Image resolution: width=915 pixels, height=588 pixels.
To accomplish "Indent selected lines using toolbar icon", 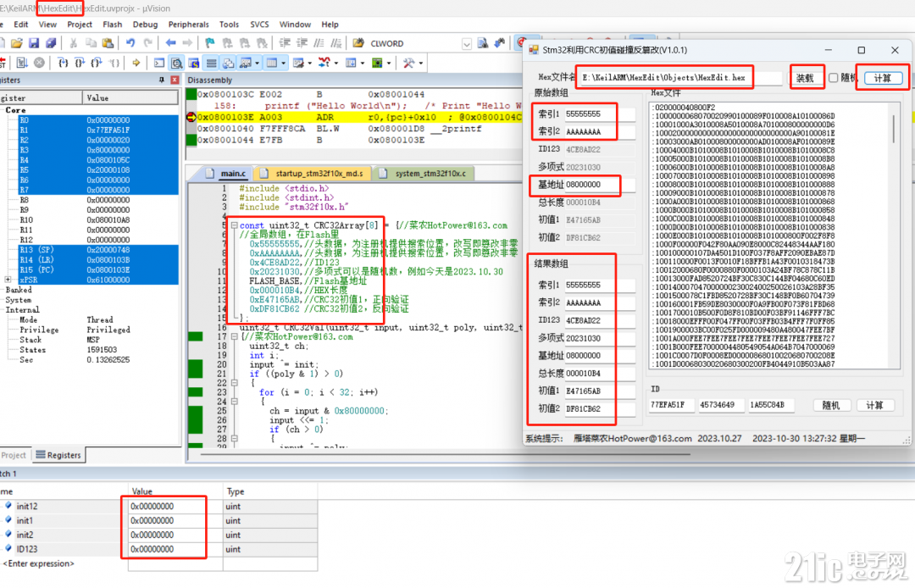I will click(284, 43).
